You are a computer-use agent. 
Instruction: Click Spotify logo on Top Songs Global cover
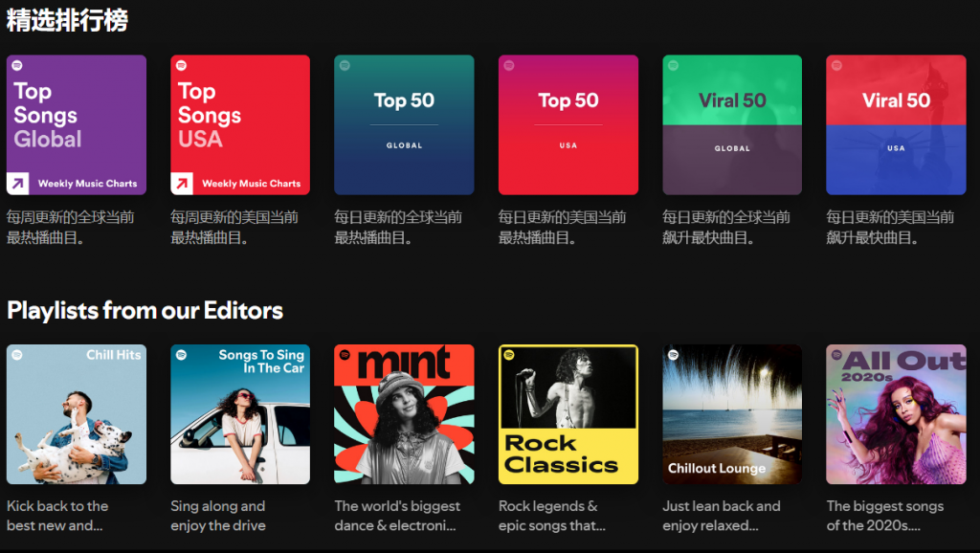click(17, 66)
